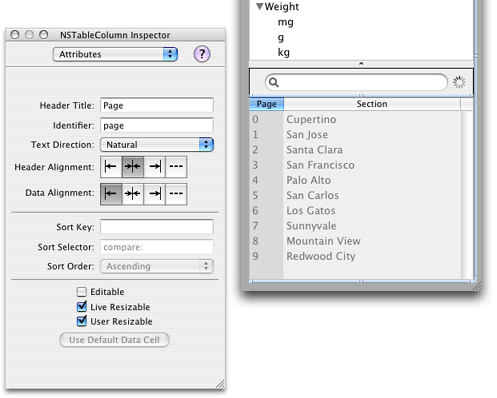The height and width of the screenshot is (398, 497).
Task: Select the Santa Clara row
Action: coord(356,150)
